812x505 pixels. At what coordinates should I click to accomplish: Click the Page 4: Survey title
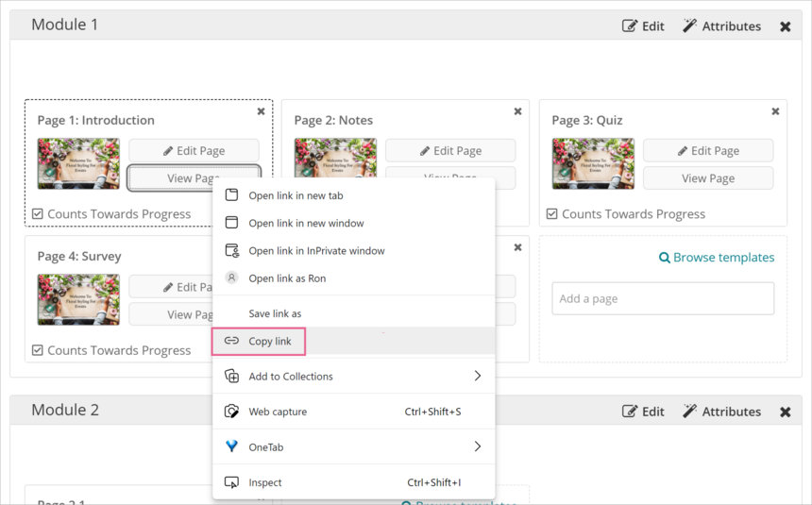[x=79, y=257]
